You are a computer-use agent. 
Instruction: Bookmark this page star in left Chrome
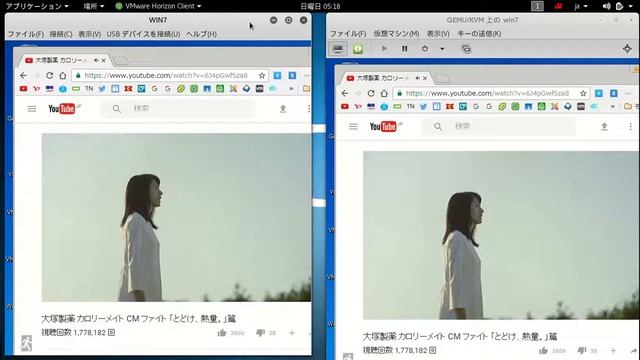(x=262, y=76)
